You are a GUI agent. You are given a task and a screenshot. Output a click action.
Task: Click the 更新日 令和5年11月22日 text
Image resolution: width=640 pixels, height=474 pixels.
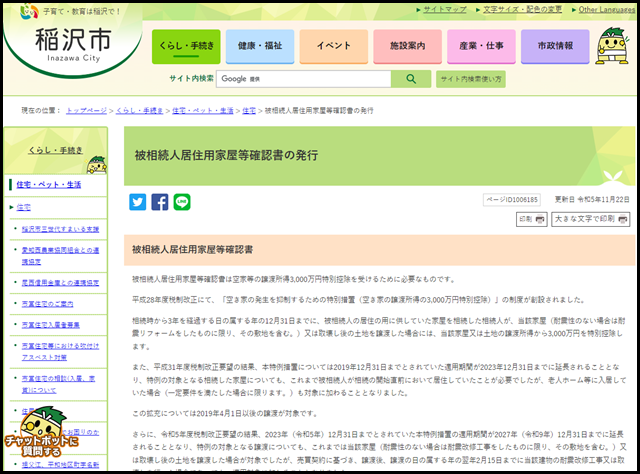(592, 200)
